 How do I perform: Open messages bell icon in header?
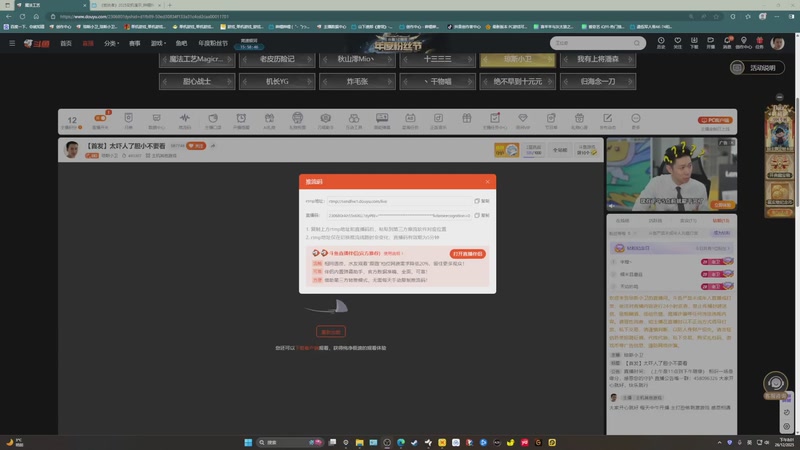(727, 42)
